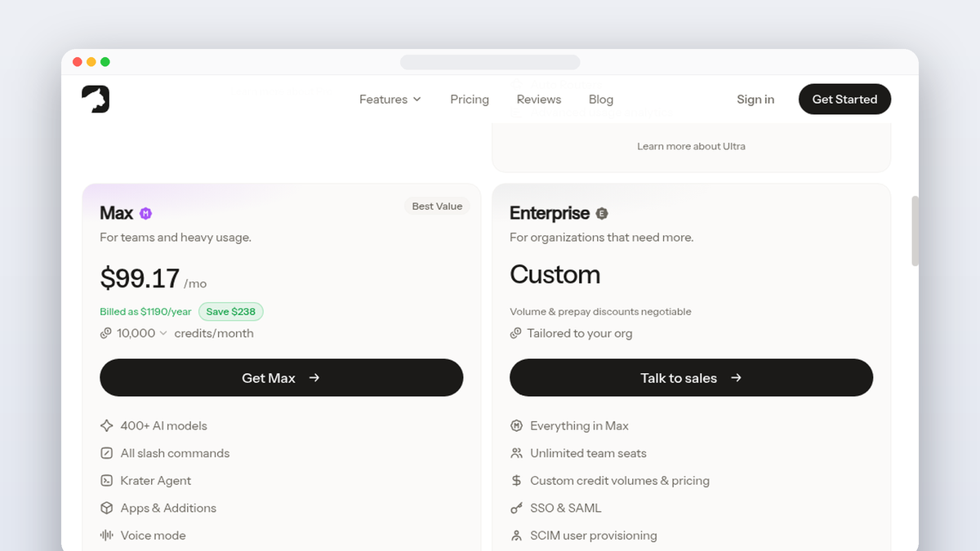Click the user icon beside SCIM user provisioning

click(x=516, y=535)
